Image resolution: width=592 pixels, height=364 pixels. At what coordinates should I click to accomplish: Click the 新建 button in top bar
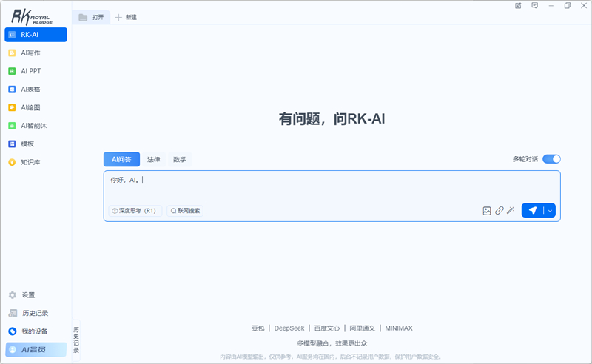tap(126, 17)
